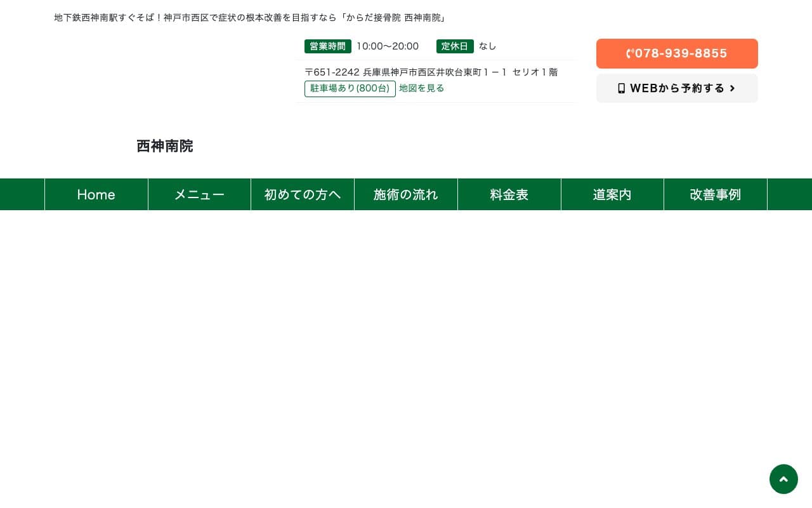Image resolution: width=812 pixels, height=508 pixels.
Task: Open the 初めての方へ page from the navigation
Action: point(303,194)
